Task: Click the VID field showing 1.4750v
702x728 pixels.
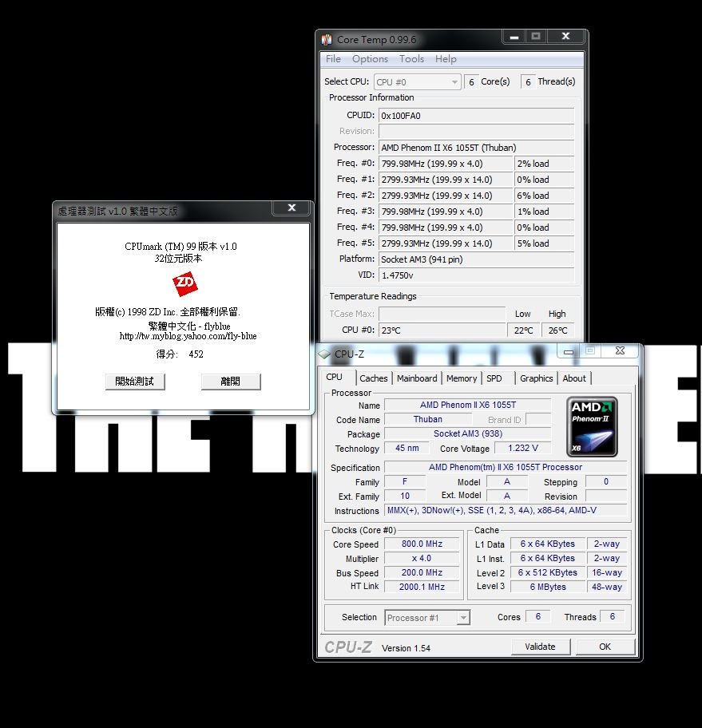Action: click(476, 275)
